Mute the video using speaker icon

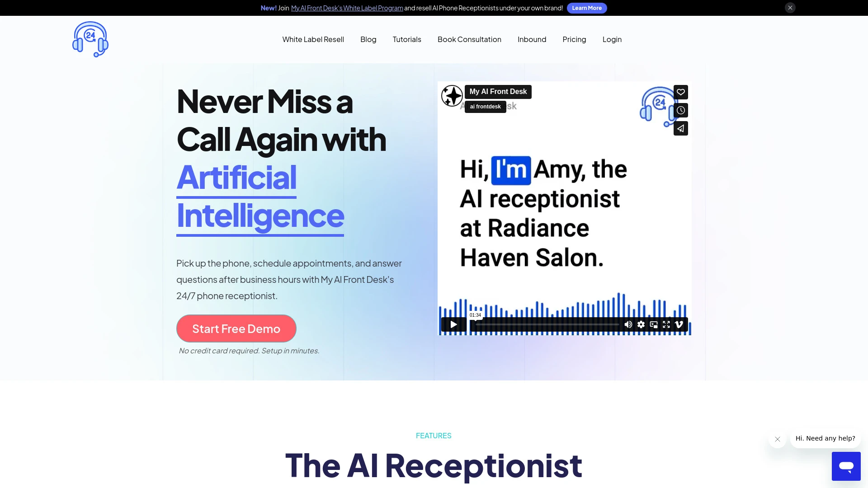click(628, 324)
